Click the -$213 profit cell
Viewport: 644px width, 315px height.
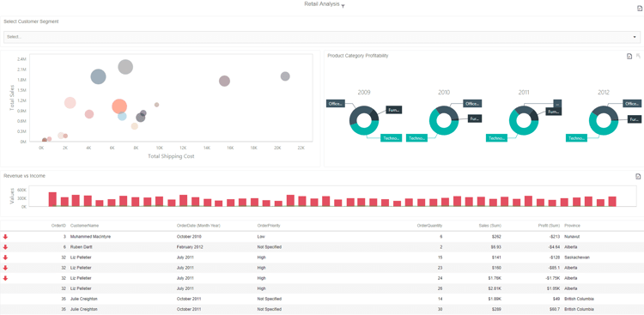point(555,237)
